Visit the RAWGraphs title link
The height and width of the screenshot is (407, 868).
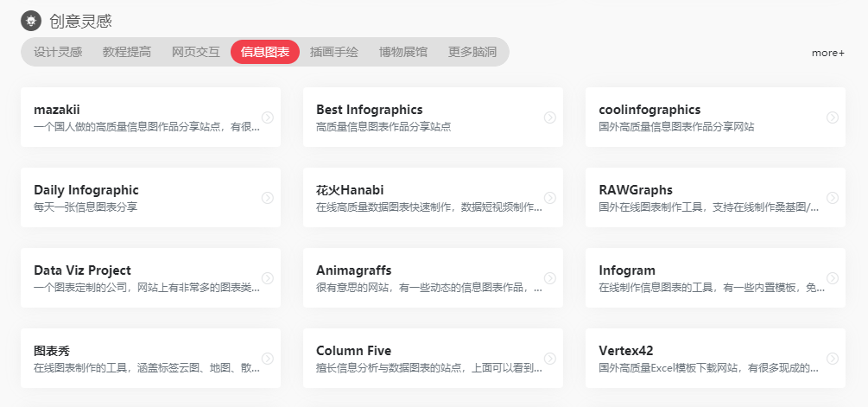click(x=636, y=190)
